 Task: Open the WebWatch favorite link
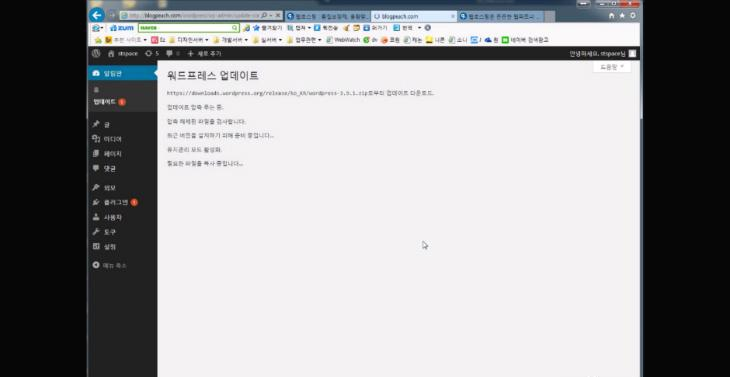[343, 40]
